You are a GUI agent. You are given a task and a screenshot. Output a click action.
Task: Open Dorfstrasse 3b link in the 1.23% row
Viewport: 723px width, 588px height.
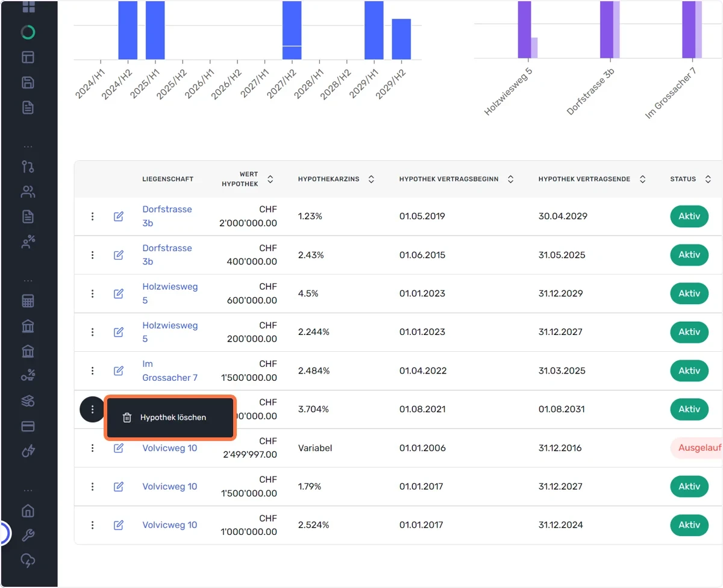point(167,216)
